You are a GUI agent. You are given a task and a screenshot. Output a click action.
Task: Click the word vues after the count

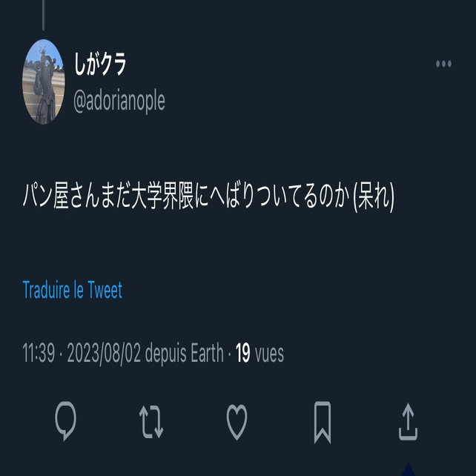(x=270, y=354)
